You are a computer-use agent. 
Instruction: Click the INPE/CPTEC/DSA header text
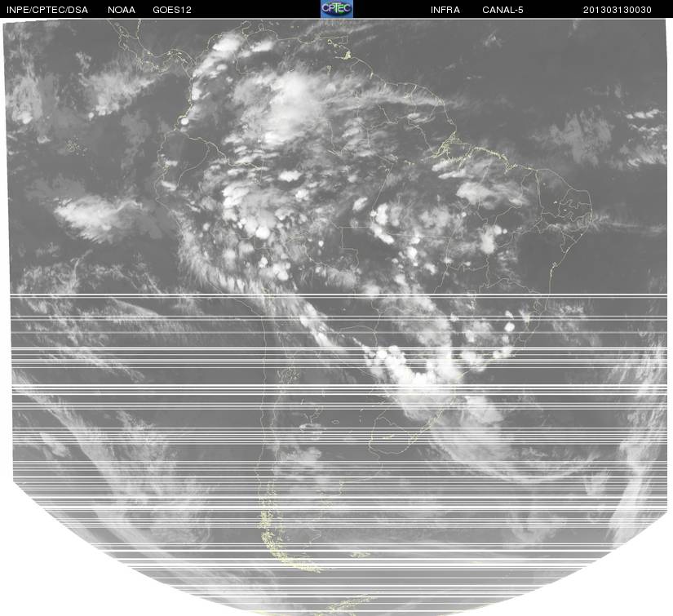(47, 10)
